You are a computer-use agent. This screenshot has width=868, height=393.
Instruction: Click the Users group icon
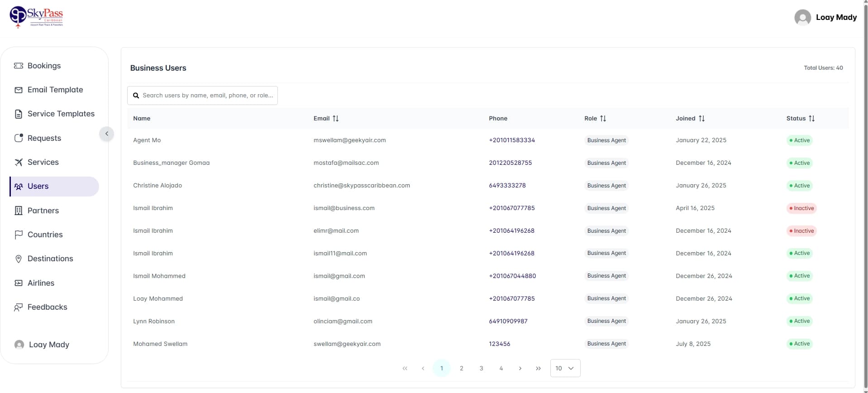coord(19,187)
